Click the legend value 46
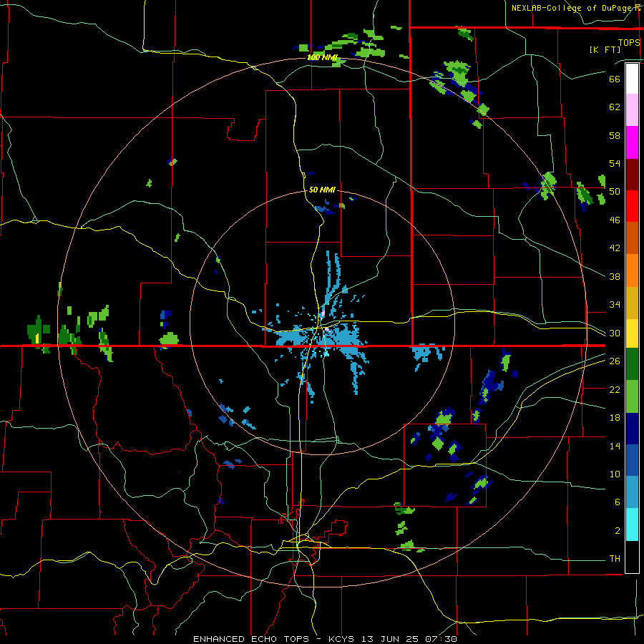Image resolution: width=644 pixels, height=644 pixels. (615, 220)
